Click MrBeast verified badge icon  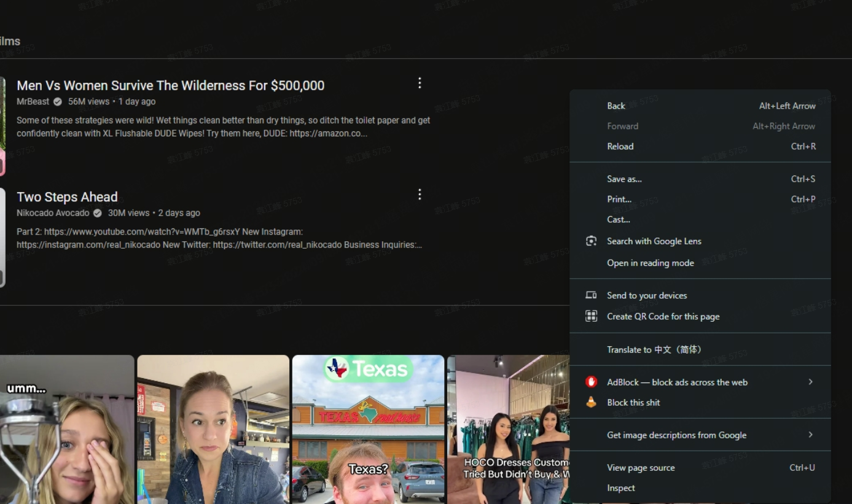(x=58, y=102)
